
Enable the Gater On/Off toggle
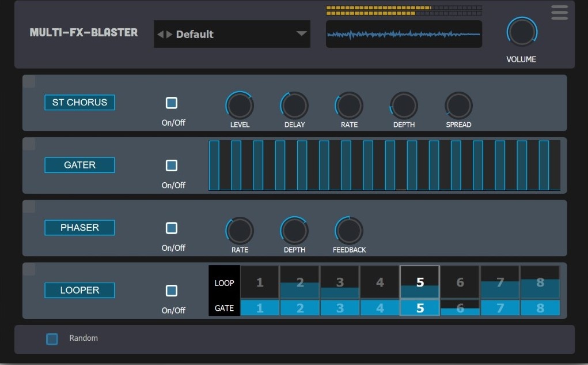click(x=171, y=165)
